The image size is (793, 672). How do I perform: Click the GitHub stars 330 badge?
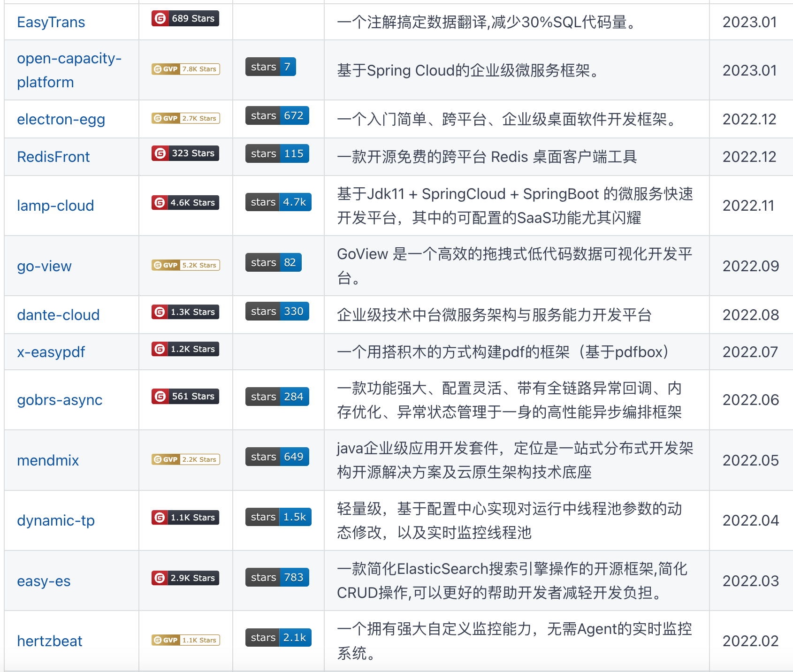point(277,311)
